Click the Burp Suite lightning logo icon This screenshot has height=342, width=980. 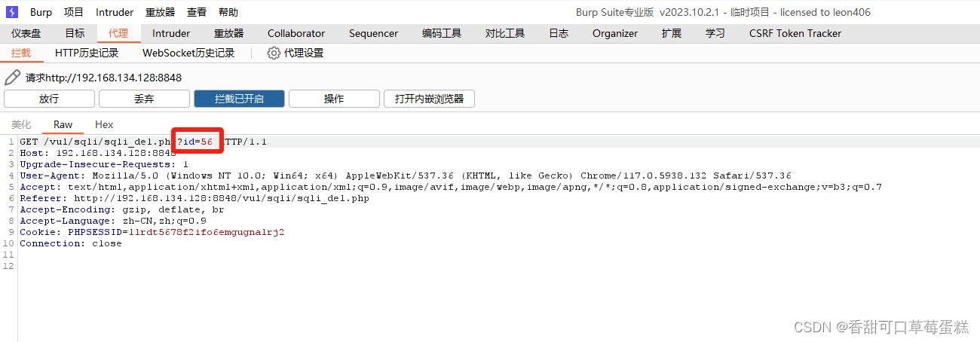click(x=11, y=12)
